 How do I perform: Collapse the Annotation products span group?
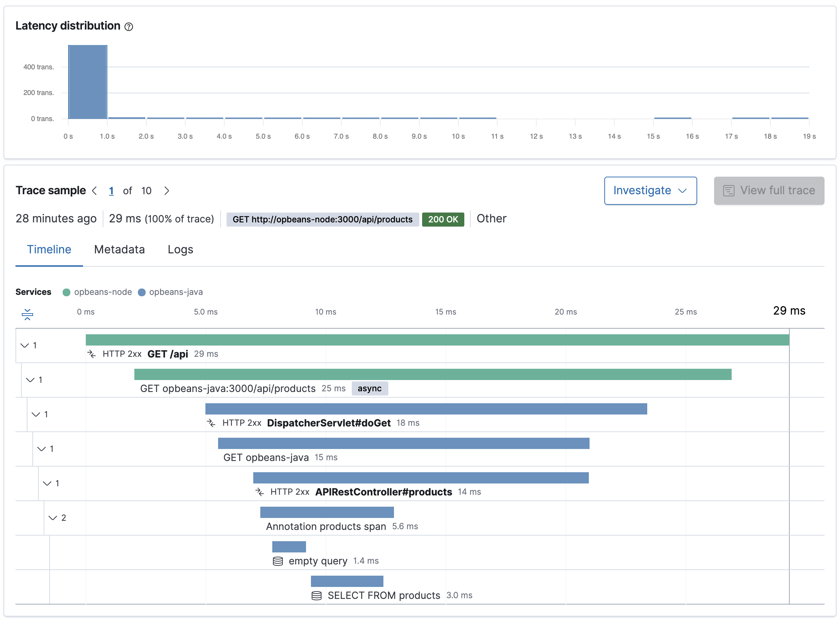point(52,518)
